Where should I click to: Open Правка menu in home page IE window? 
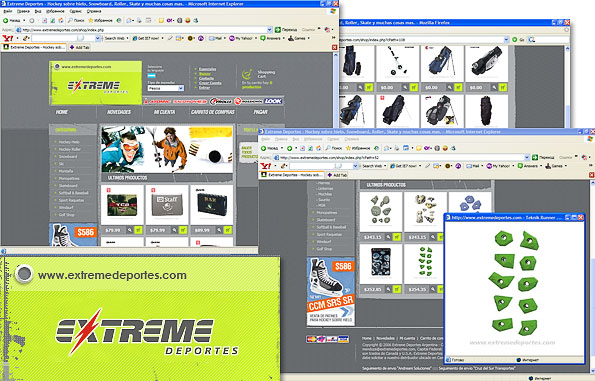(23, 11)
